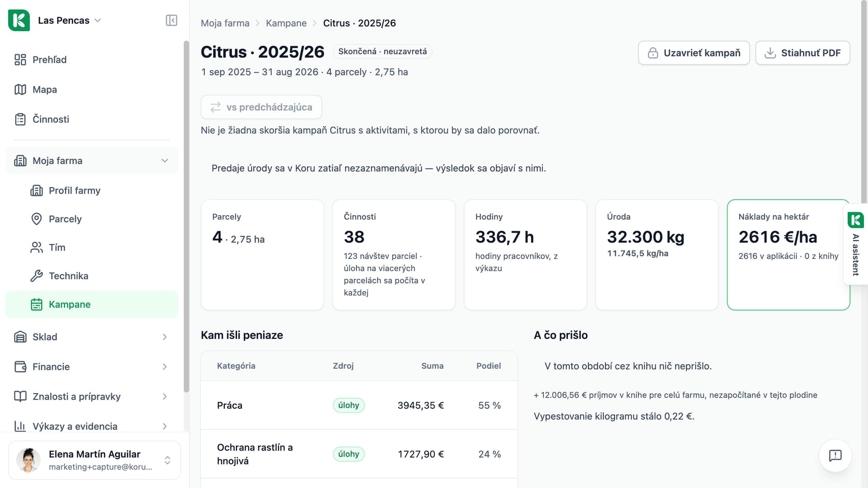Navigate to Kampane breadcrumb link
Screen dimensions: 868x488
tap(286, 23)
